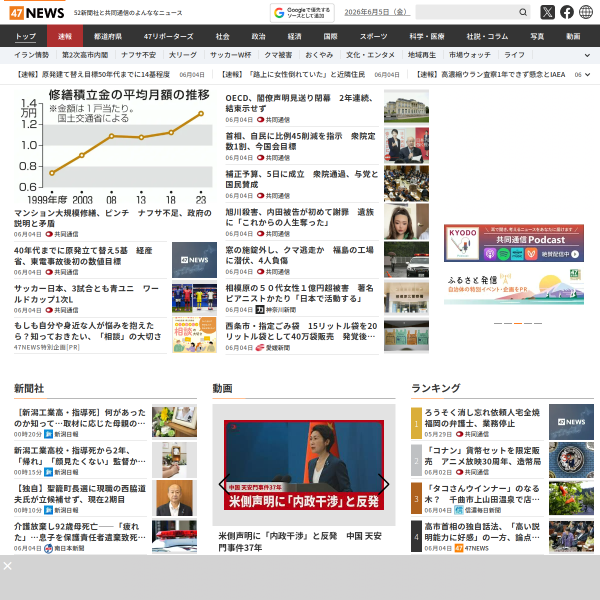Open the 47NEWS logo home link
This screenshot has height=600, width=600.
pyautogui.click(x=37, y=13)
